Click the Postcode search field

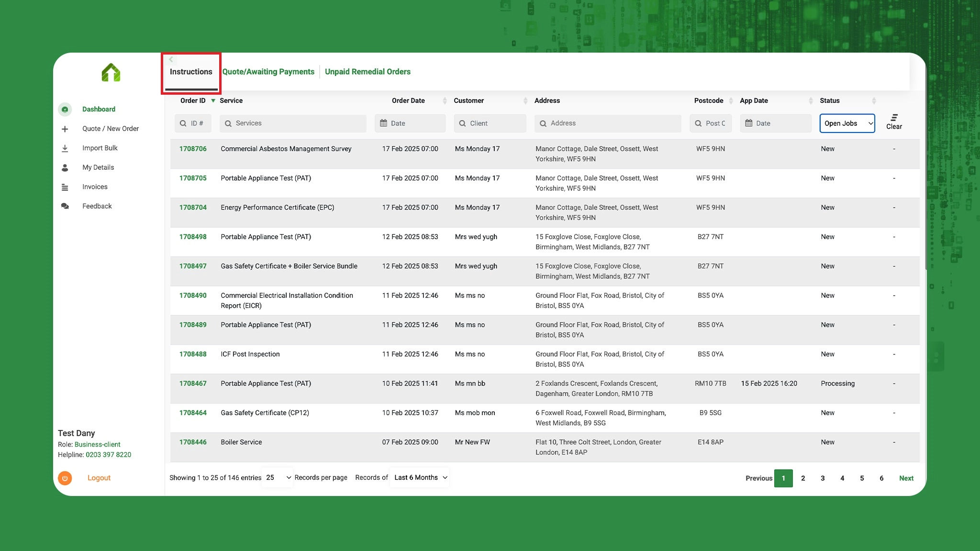[711, 123]
